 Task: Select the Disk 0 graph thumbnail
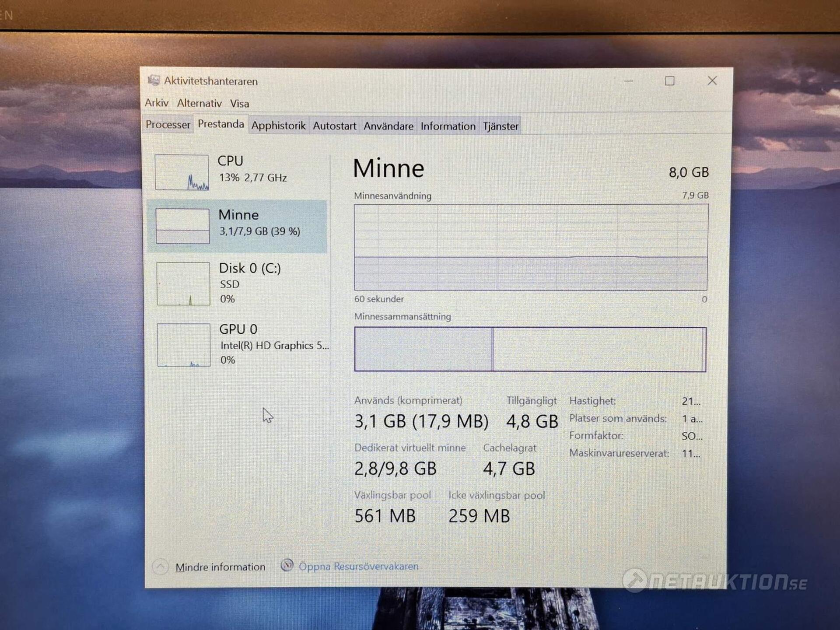click(x=183, y=283)
